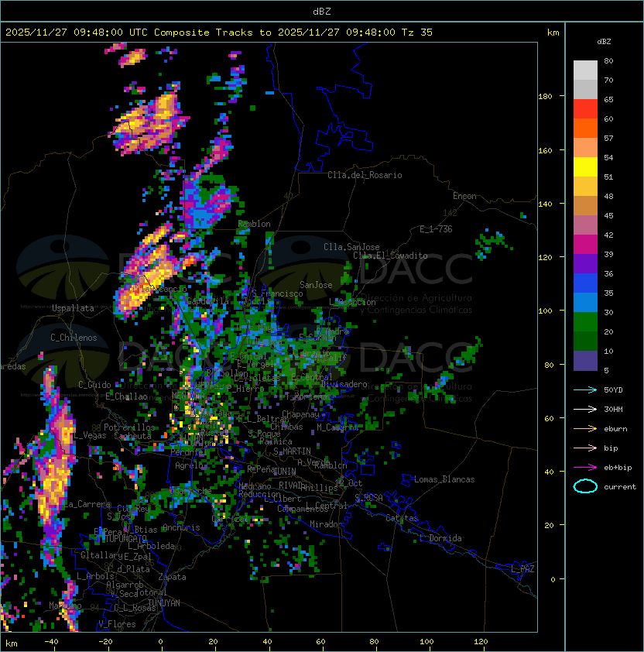Click the 'Clla.El_Cavadito' map label
Viewport: 644px width, 652px height.
click(x=390, y=256)
